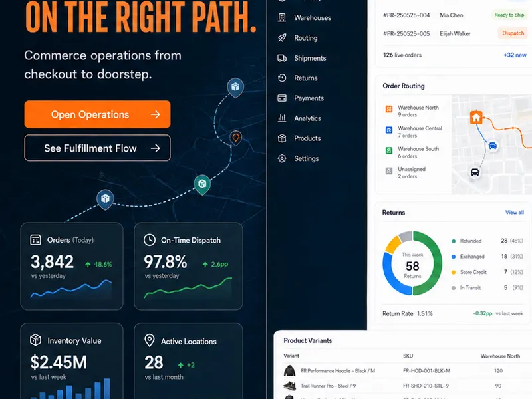Click the Active Locations pin icon
532x399 pixels.
[149, 340]
